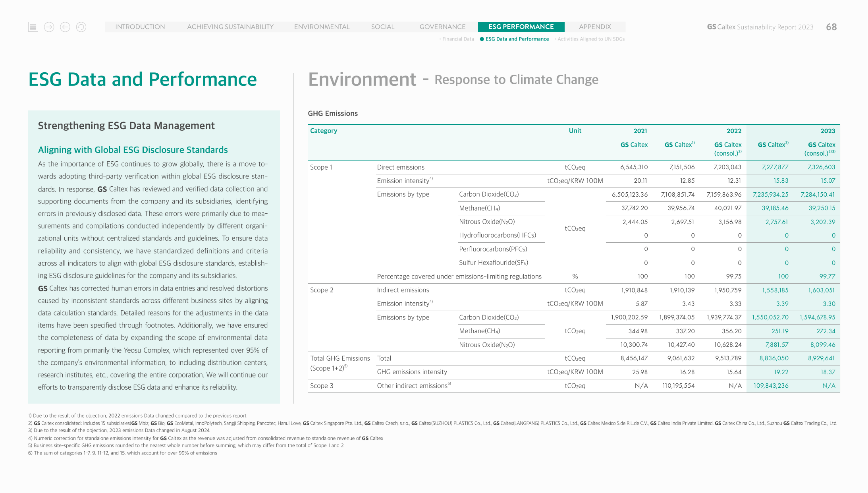Switch to ACHIEVING SUSTAINABILITY tab
Image resolution: width=868 pixels, height=493 pixels.
230,27
